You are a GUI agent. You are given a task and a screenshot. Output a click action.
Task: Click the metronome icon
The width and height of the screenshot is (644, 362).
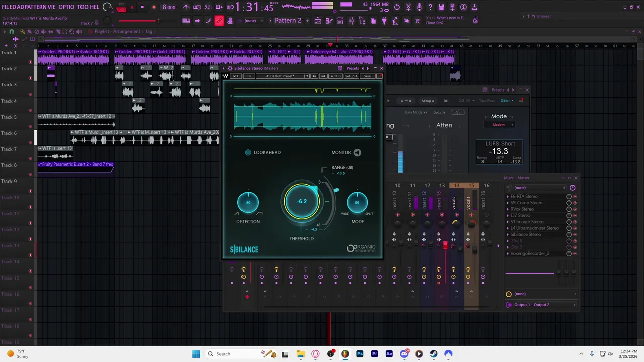[186, 7]
